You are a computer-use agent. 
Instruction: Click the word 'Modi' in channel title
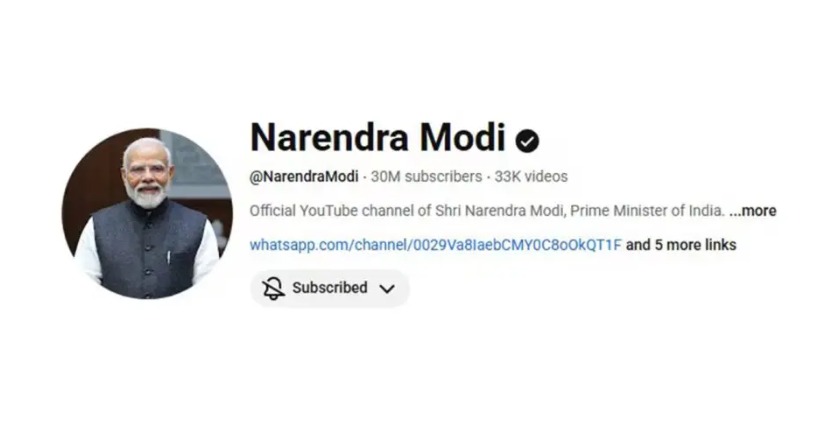[x=462, y=138]
